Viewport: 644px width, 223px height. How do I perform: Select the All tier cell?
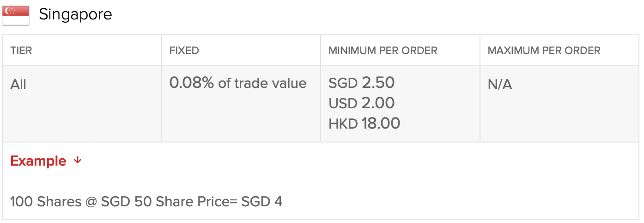(x=18, y=85)
